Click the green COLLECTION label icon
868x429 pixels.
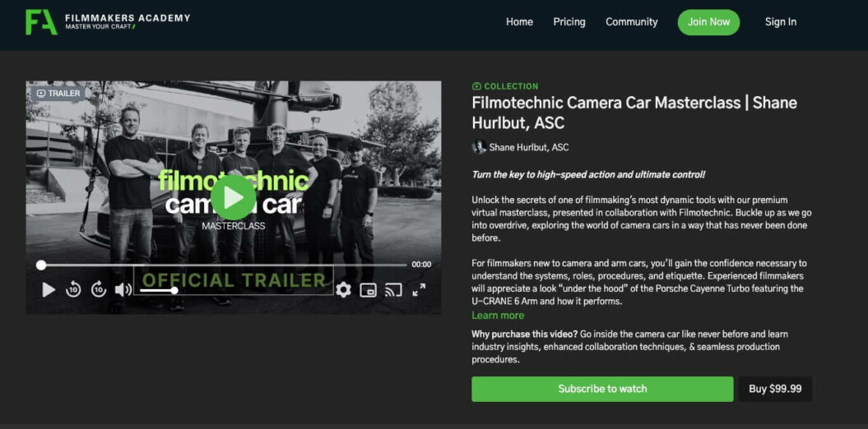pos(476,86)
